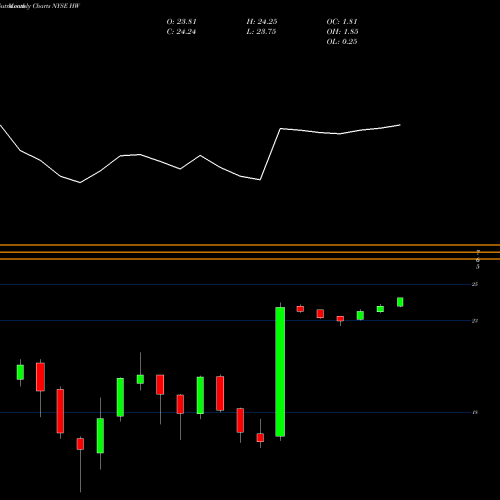
Task: Click the close value "C: 24.24"
Action: coord(181,32)
